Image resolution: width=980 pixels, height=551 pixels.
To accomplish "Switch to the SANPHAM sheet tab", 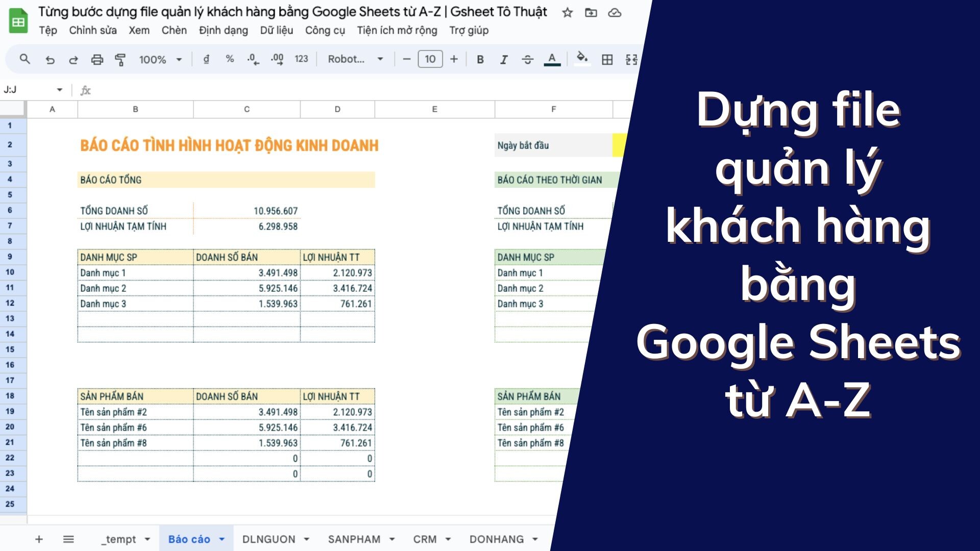I will point(355,539).
